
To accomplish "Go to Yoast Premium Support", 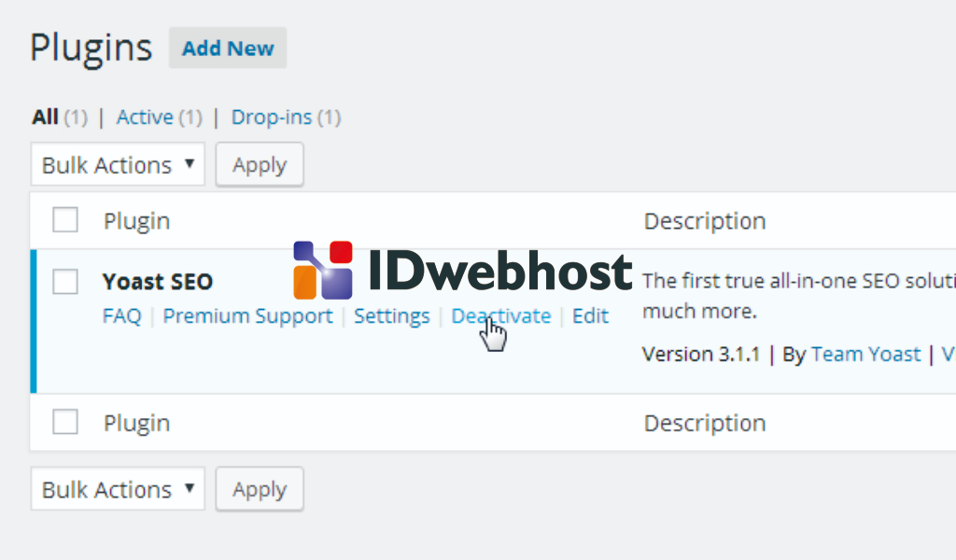I will pyautogui.click(x=247, y=316).
